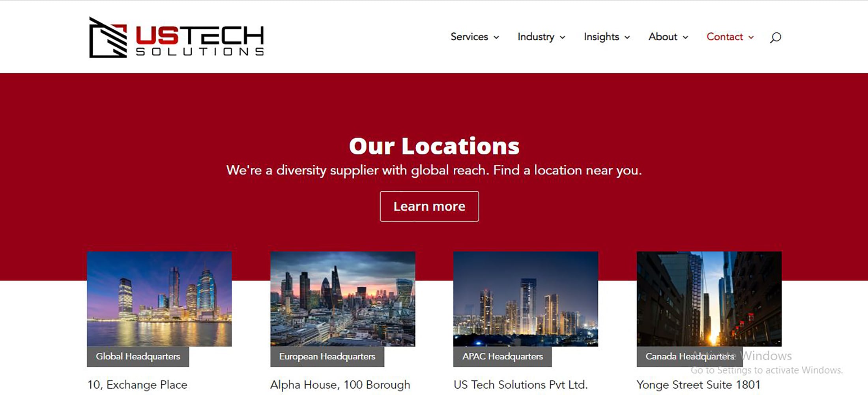Expand the Services dropdown chevron
Viewport: 868px width, 395px height.
tap(496, 37)
